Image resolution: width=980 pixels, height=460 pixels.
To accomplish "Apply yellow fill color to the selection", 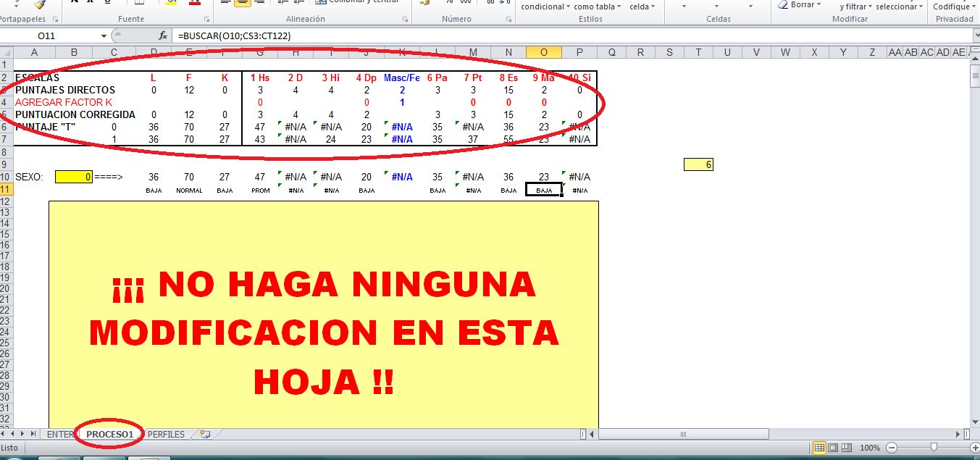I will click(171, 4).
